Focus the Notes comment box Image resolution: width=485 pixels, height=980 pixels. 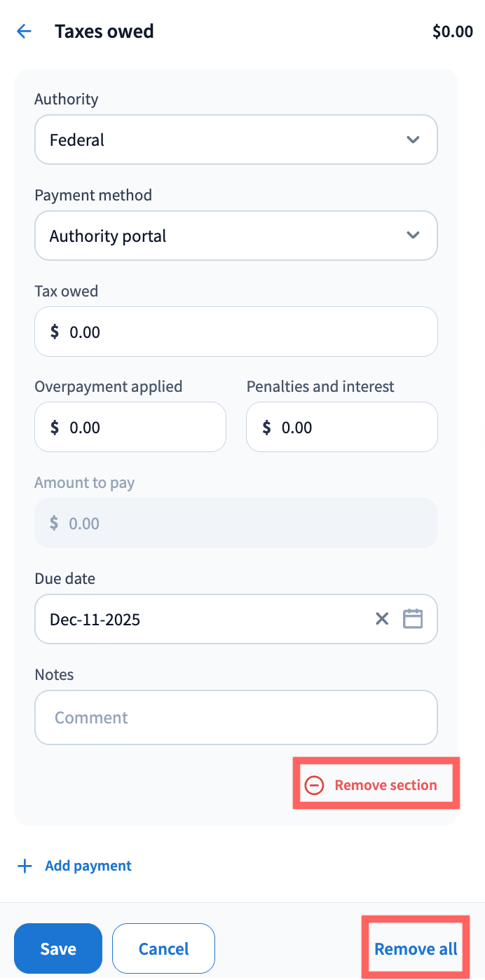coord(236,718)
